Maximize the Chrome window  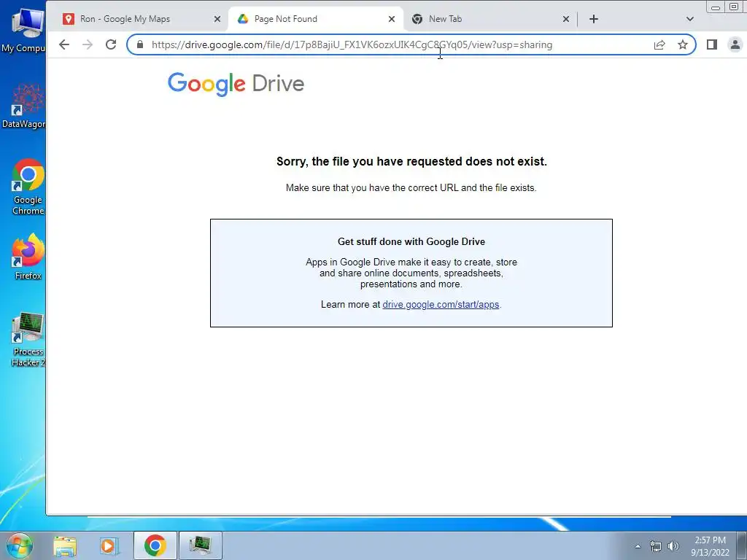[x=734, y=7]
